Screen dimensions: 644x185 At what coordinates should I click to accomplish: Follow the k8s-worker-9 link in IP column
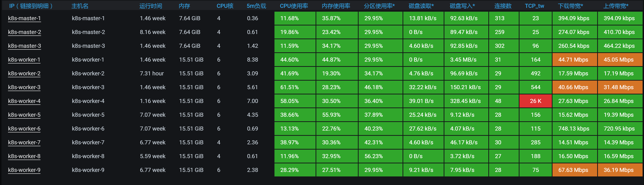tap(24, 170)
